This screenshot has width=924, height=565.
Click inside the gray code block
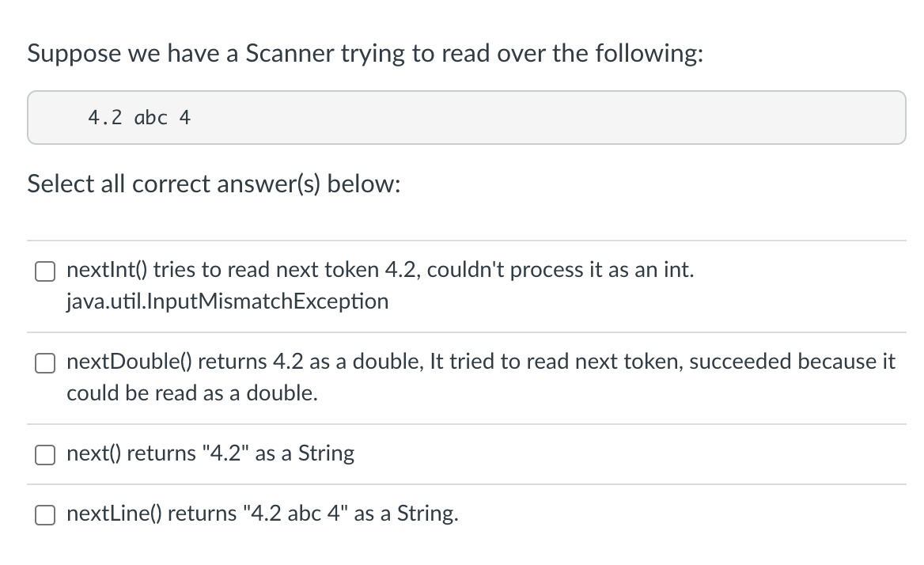point(466,117)
